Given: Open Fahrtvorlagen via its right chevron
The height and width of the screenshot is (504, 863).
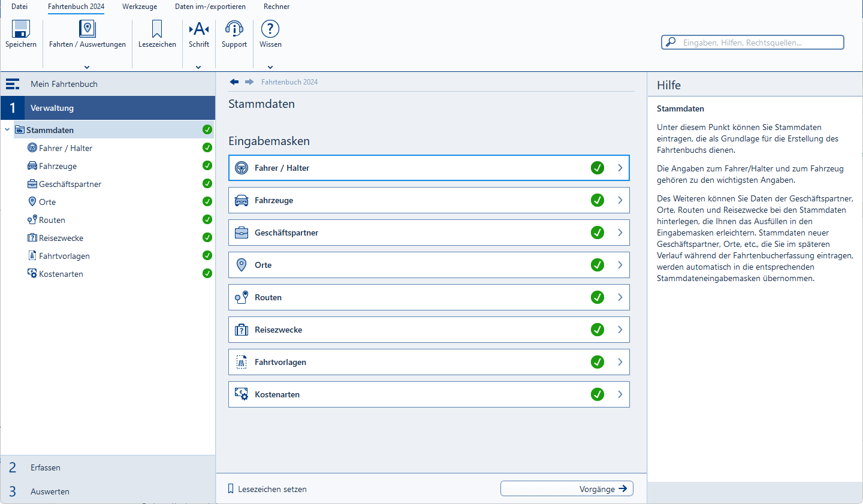Looking at the screenshot, I should (620, 362).
